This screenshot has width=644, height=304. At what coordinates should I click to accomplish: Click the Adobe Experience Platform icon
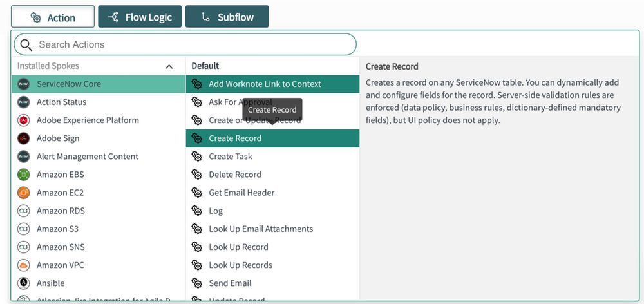(23, 120)
